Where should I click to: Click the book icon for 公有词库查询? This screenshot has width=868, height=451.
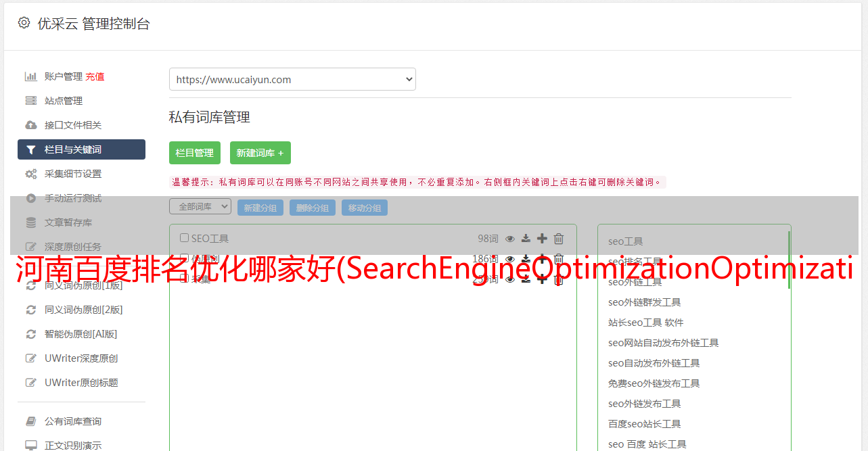(31, 421)
